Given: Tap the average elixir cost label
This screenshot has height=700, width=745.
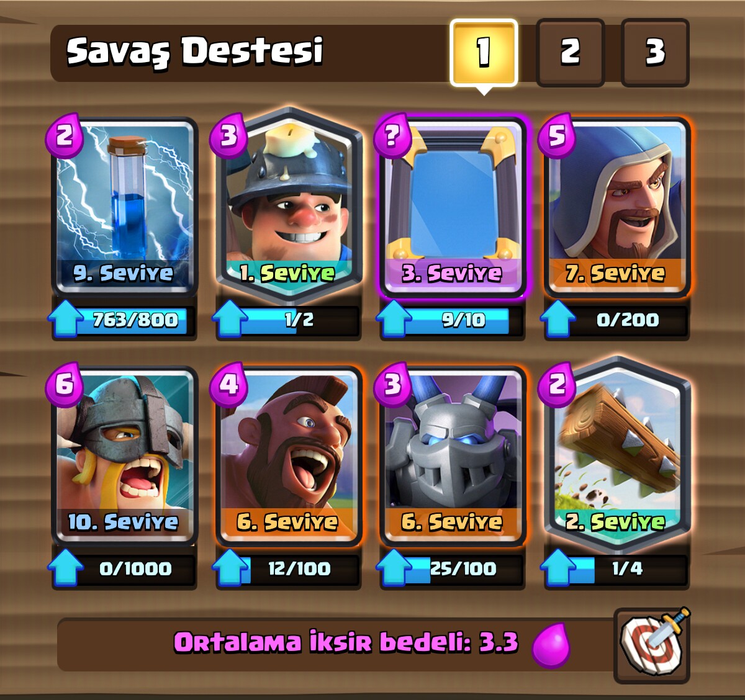Looking at the screenshot, I should [x=346, y=642].
